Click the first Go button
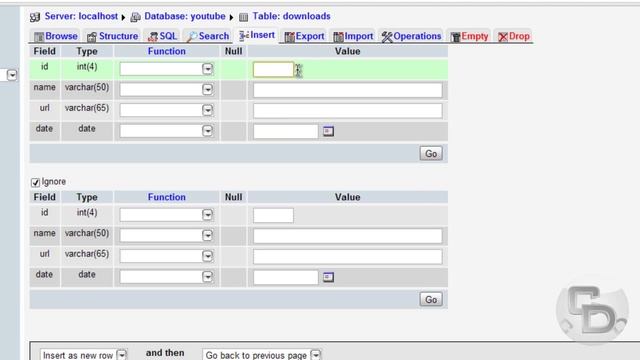Screen dimensions: 640x360 [431, 153]
